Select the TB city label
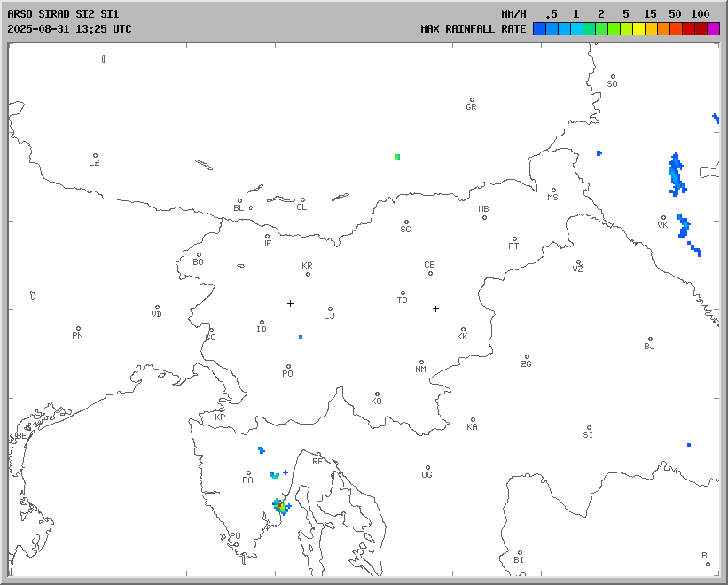Viewport: 728px width, 585px height. pyautogui.click(x=402, y=300)
